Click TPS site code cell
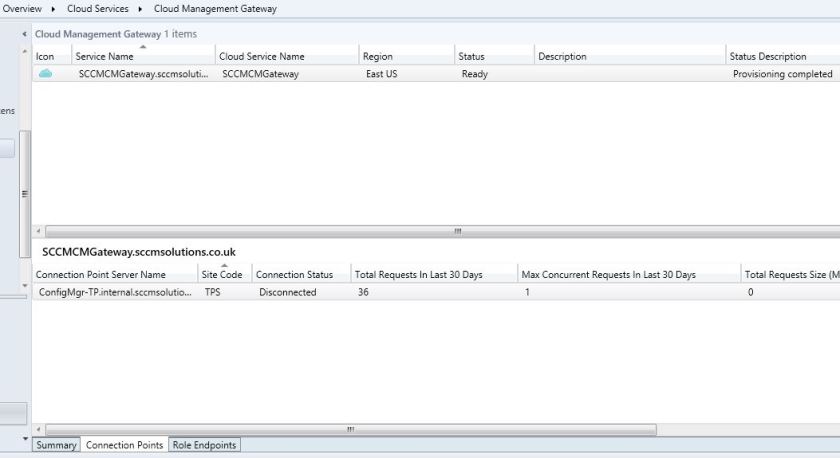840x458 pixels. click(212, 292)
